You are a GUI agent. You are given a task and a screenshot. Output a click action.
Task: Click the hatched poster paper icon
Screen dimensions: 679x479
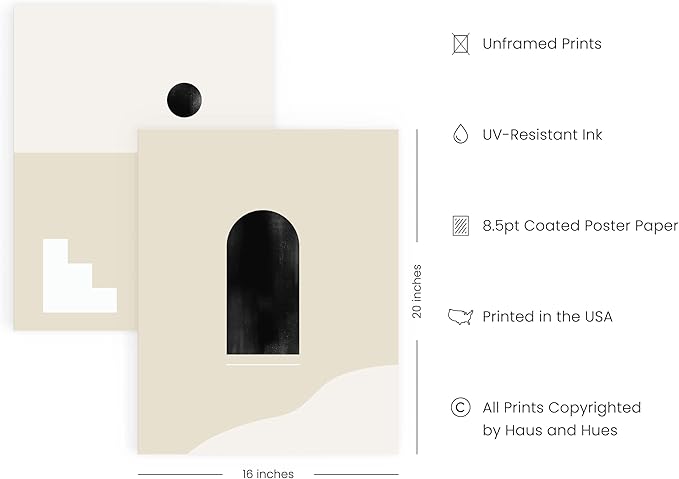click(460, 226)
